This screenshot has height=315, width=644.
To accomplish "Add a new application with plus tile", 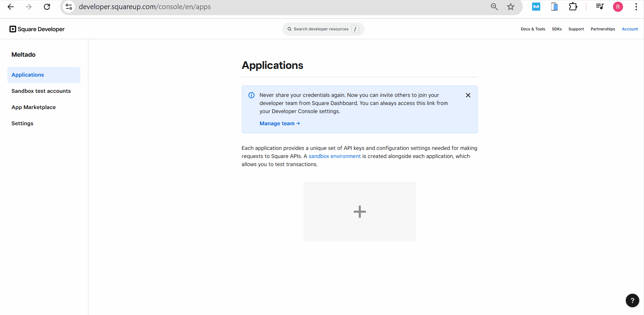I will coord(360,212).
